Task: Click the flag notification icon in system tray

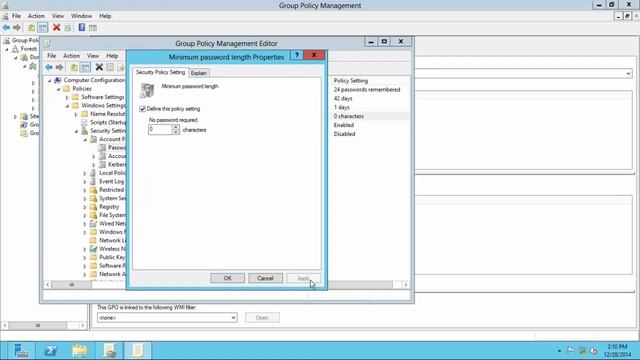Action: tap(571, 351)
